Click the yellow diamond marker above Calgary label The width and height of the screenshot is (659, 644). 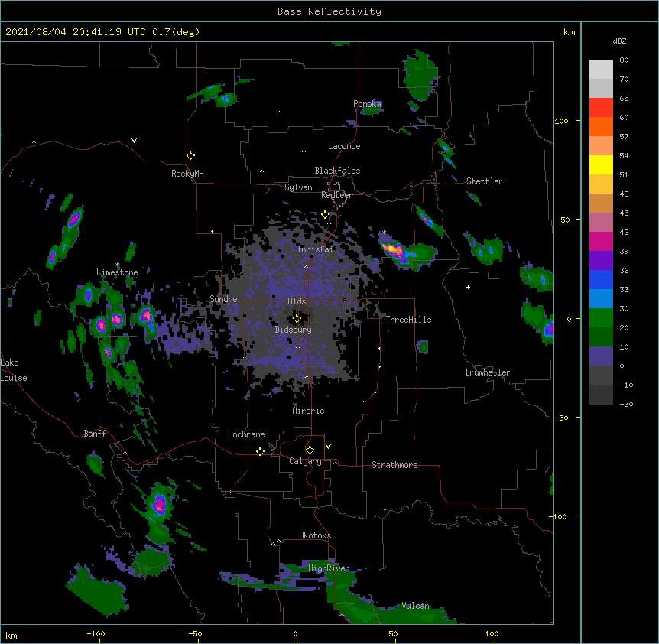310,450
